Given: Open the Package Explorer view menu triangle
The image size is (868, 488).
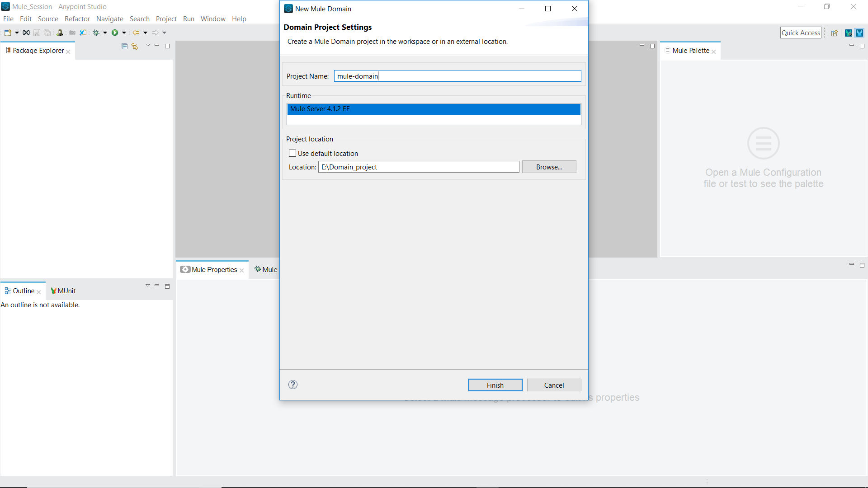Looking at the screenshot, I should tap(148, 45).
